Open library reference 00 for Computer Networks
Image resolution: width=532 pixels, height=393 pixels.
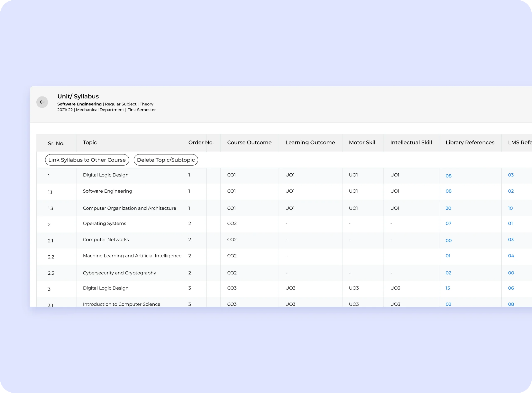click(448, 240)
